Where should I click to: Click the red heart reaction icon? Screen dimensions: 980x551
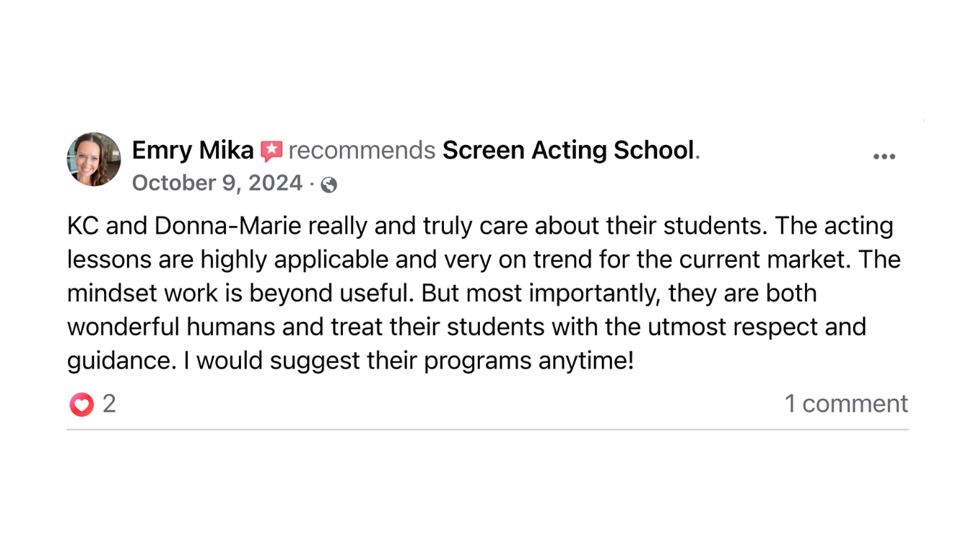coord(81,405)
